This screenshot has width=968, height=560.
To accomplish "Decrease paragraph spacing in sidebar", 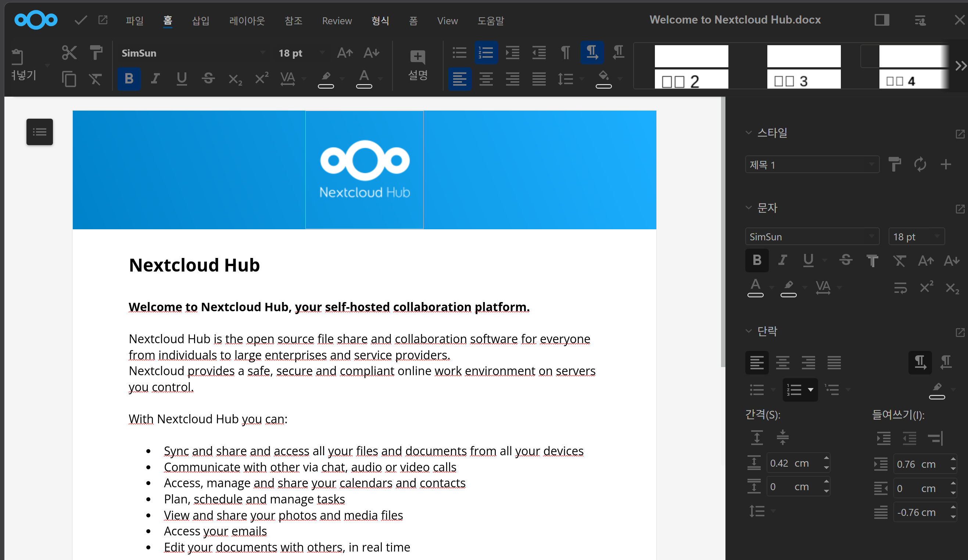I will click(782, 438).
